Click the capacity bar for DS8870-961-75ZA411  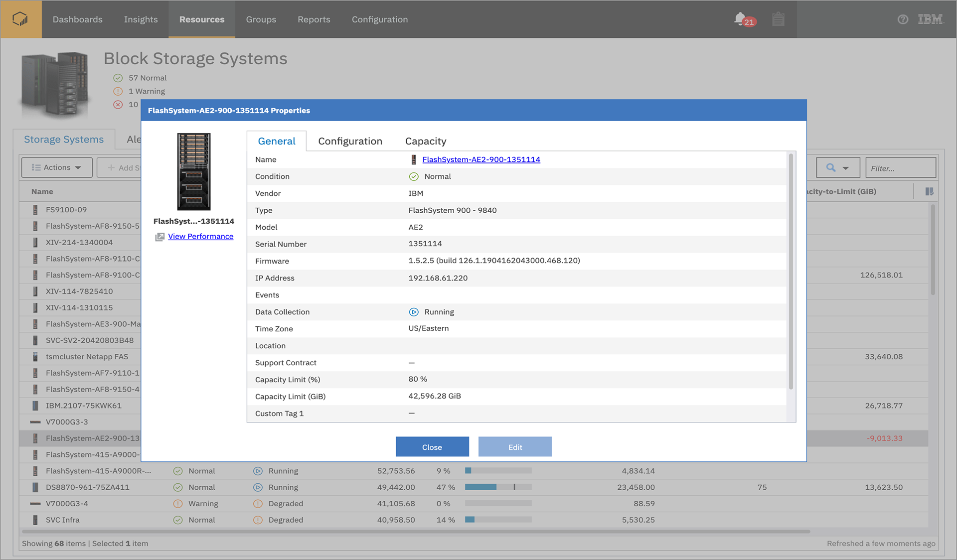coord(498,487)
